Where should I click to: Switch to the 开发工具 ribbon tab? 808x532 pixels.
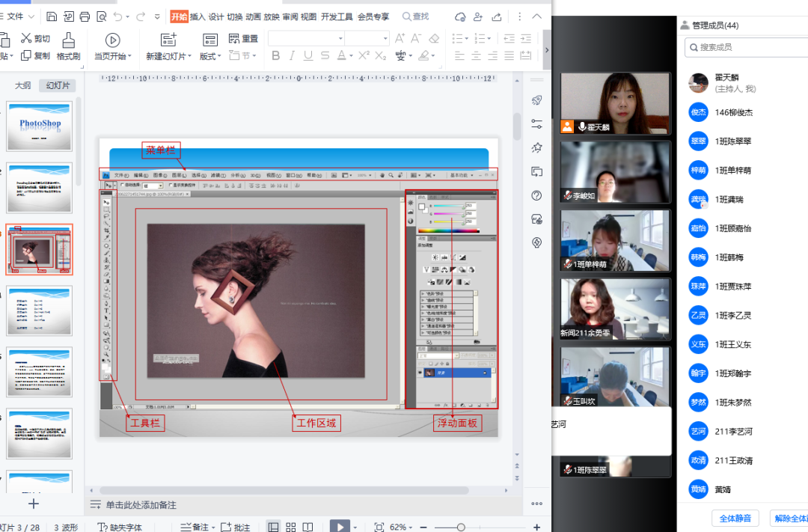[x=337, y=16]
